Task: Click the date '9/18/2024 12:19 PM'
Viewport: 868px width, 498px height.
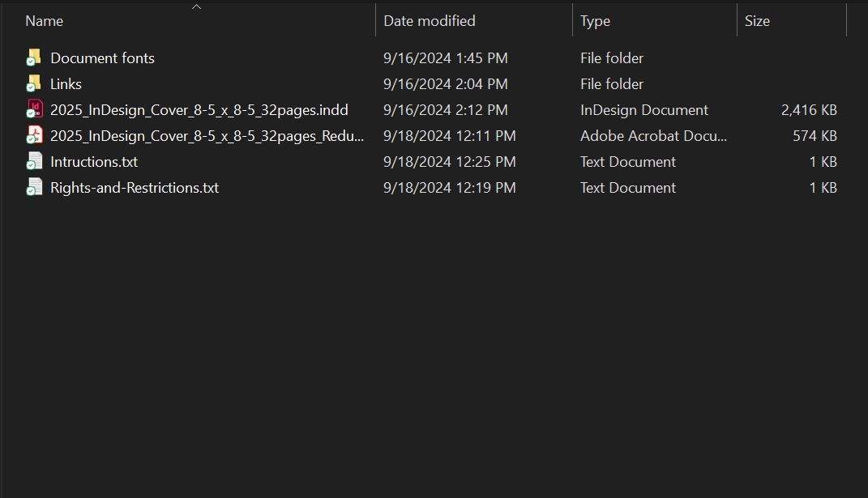Action: 450,188
